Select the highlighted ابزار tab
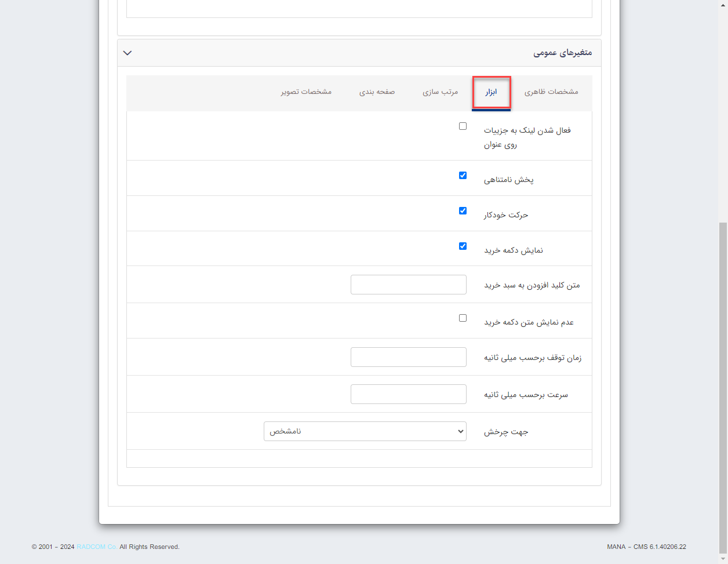This screenshot has width=728, height=564. point(492,92)
